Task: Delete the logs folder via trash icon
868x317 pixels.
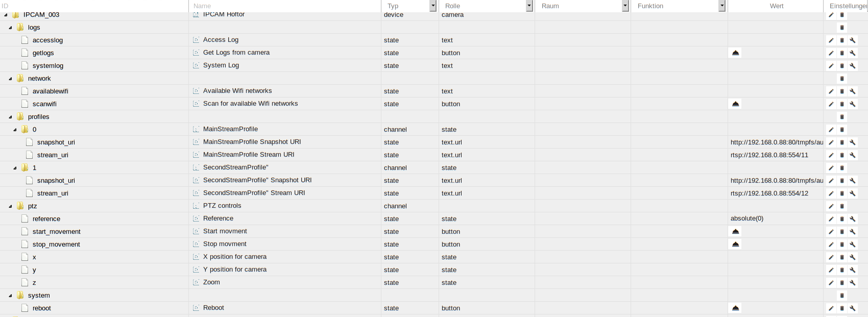Action: point(842,28)
